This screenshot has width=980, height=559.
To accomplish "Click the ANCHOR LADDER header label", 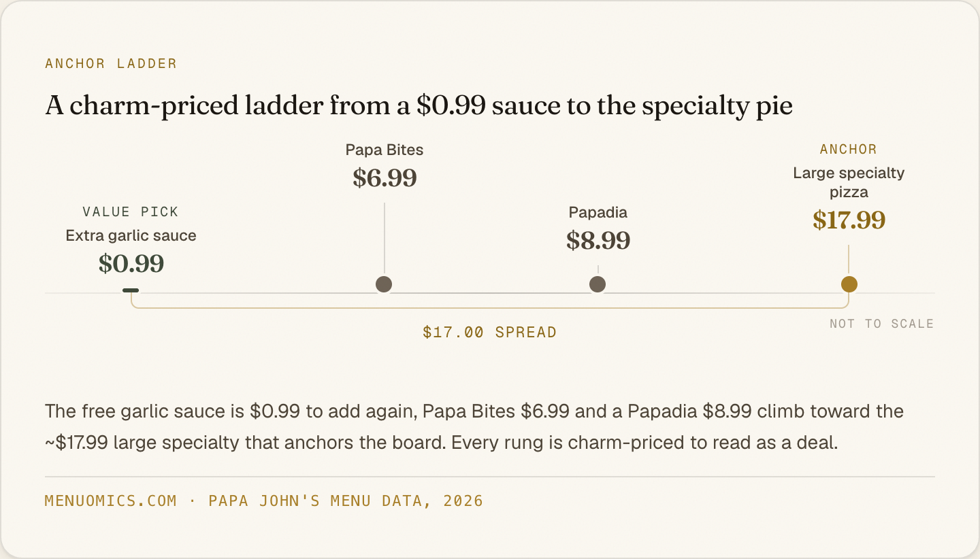I will 111,64.
